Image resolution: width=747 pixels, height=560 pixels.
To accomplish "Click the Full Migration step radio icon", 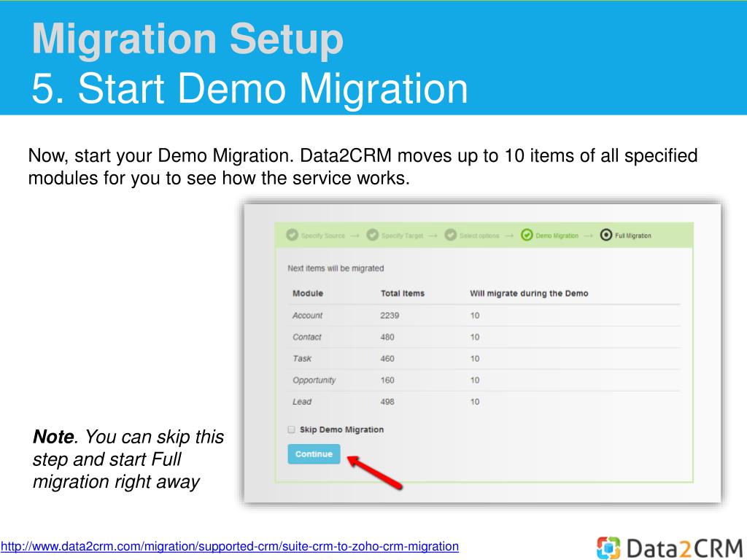I will (606, 235).
